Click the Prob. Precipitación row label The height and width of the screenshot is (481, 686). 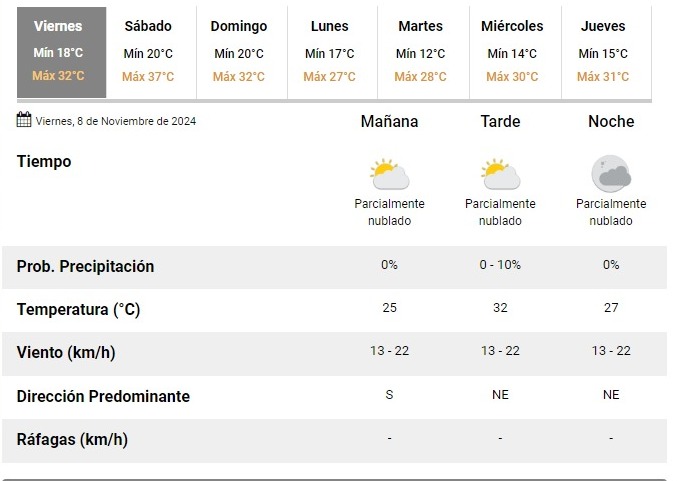tap(85, 267)
